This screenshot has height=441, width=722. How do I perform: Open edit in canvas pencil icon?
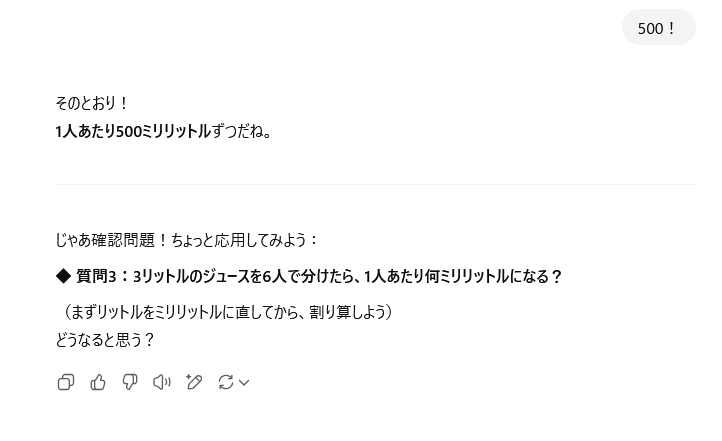(194, 382)
